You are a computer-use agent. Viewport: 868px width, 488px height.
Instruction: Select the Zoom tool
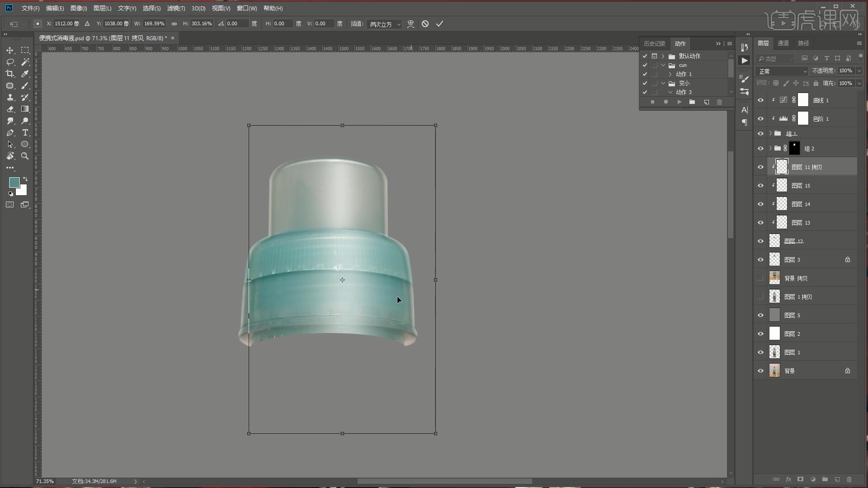tap(25, 156)
